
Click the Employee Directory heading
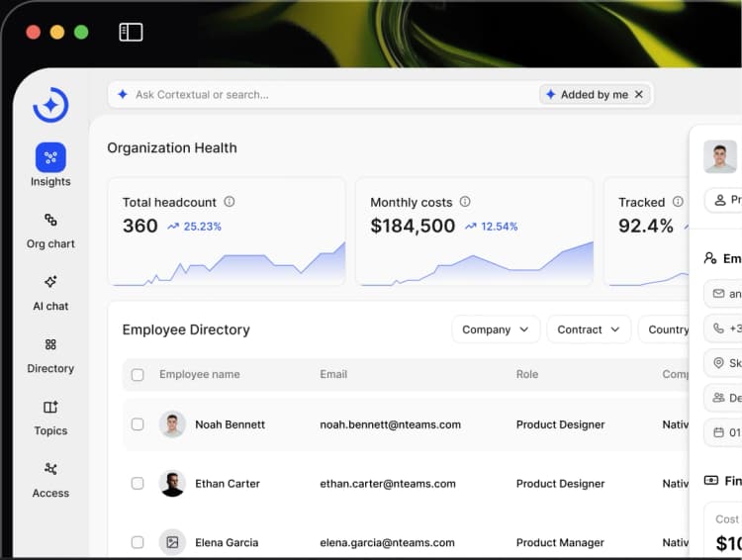point(186,329)
